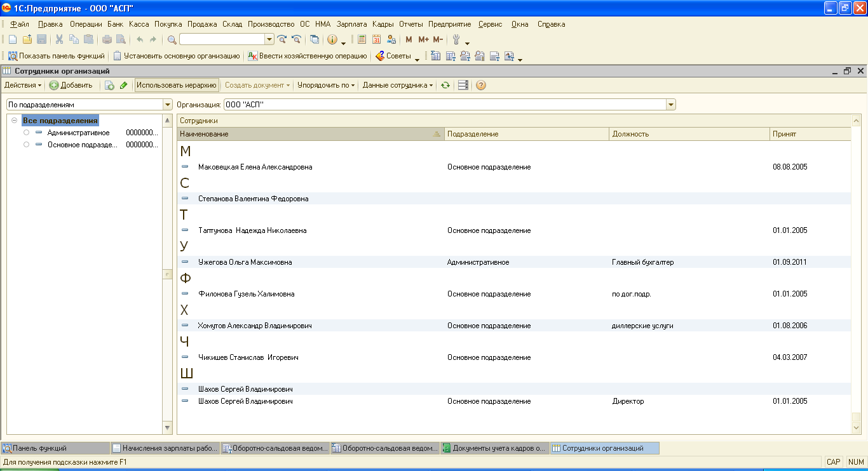Click the sigma table report icon
This screenshot has height=471, width=868.
436,56
